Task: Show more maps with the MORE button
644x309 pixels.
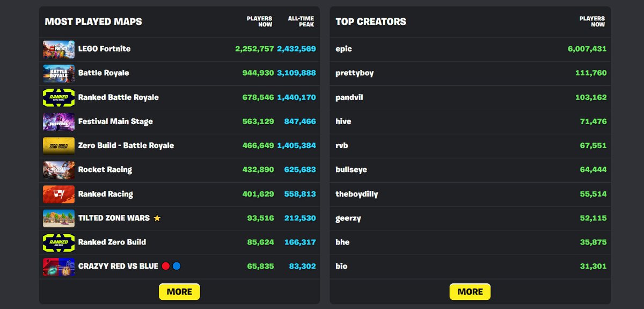Action: point(179,291)
